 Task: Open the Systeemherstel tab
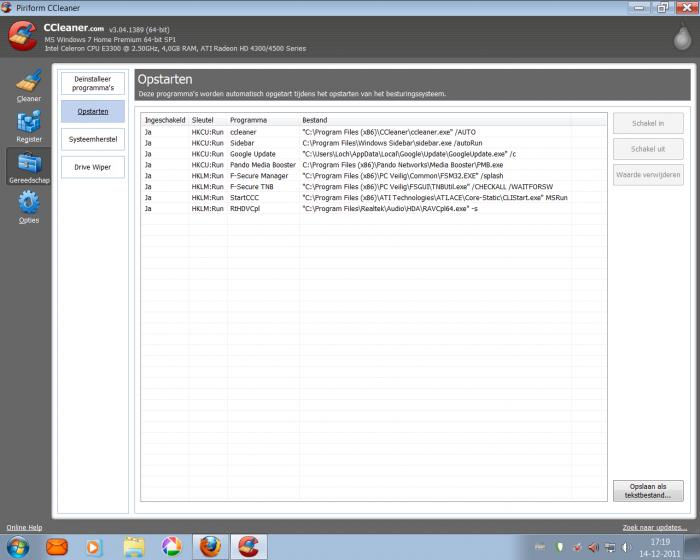93,139
